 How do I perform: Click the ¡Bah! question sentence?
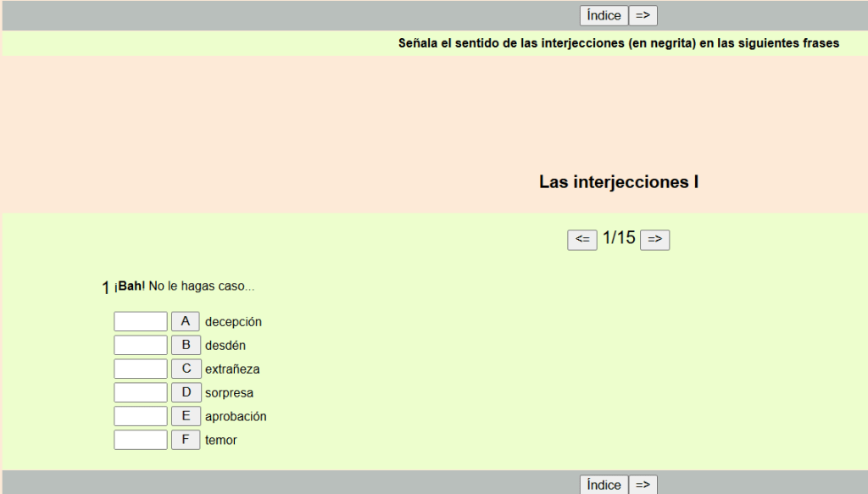[184, 286]
